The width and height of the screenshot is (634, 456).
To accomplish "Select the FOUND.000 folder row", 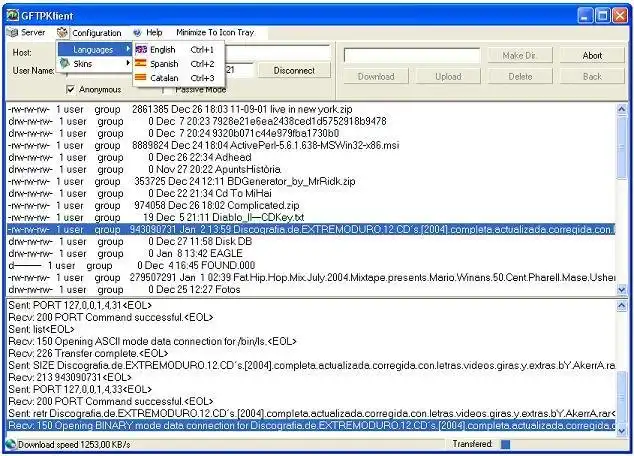I will 311,266.
